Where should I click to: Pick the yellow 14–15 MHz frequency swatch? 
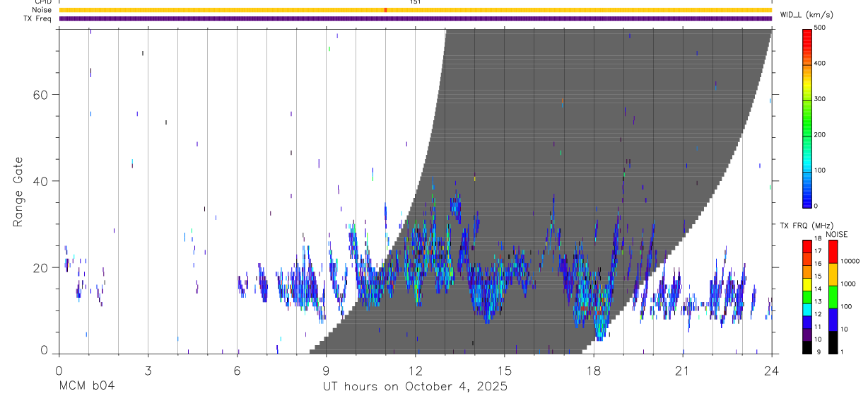pos(807,284)
